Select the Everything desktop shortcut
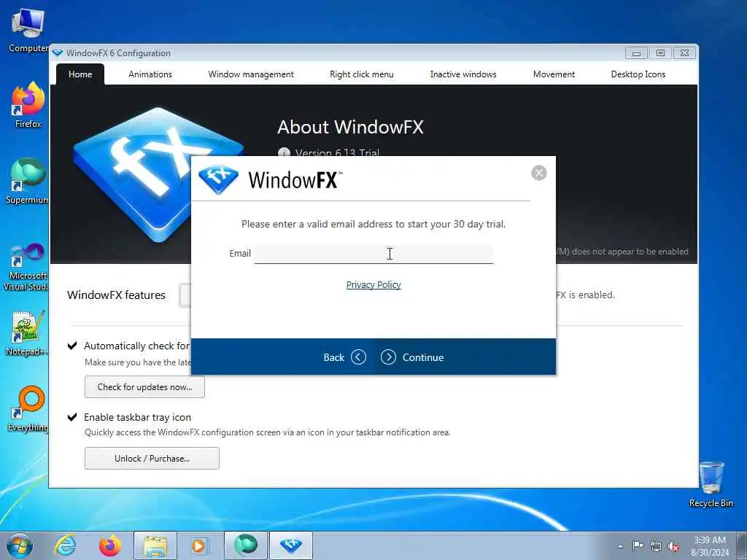747x560 pixels. tap(28, 408)
